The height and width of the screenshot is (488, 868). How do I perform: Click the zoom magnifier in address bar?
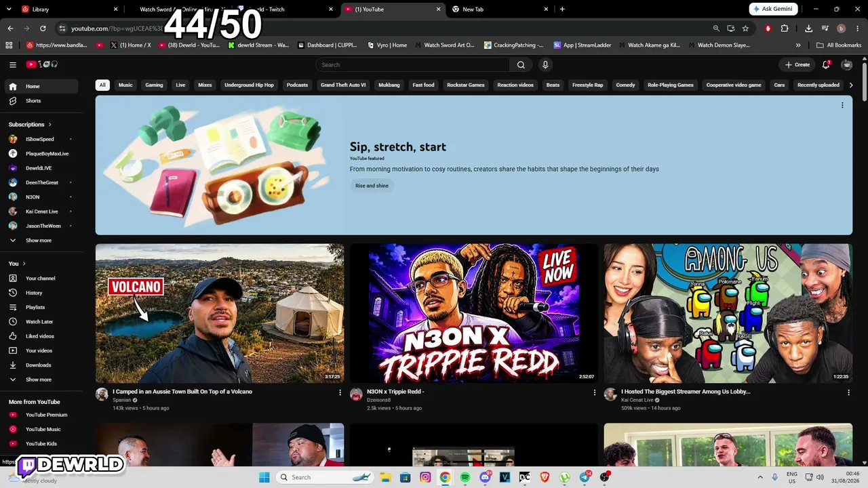(x=716, y=28)
